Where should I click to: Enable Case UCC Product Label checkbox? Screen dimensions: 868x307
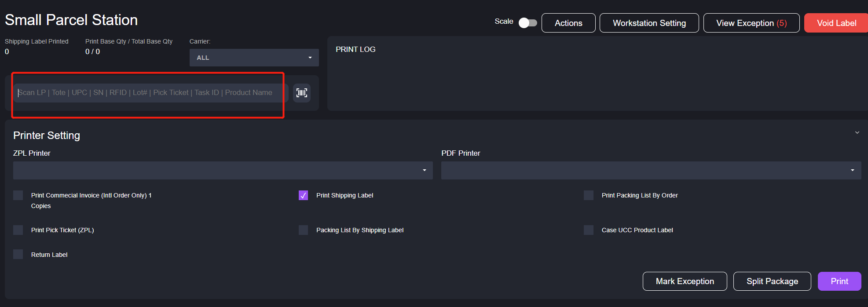pos(588,230)
